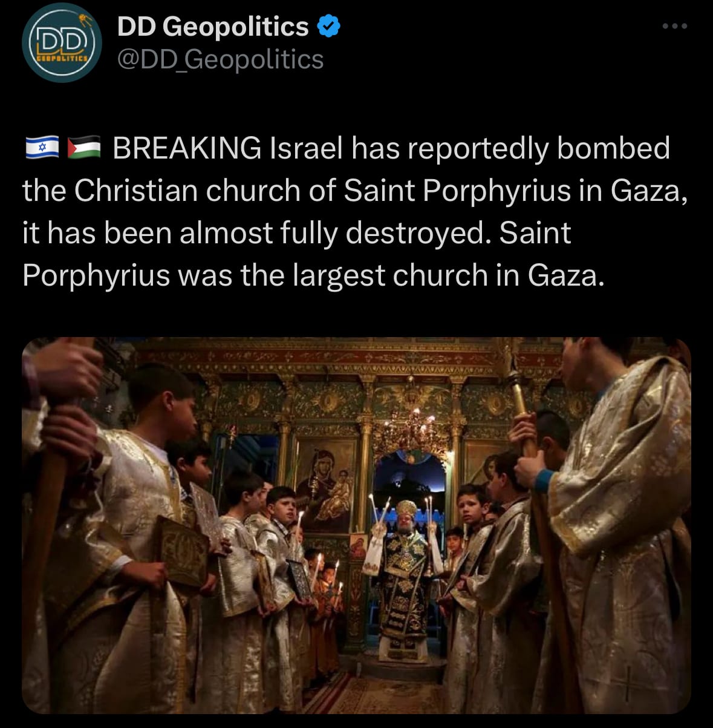Visit the @DD_Geopolitics handle
This screenshot has height=728, width=713.
pyautogui.click(x=220, y=59)
